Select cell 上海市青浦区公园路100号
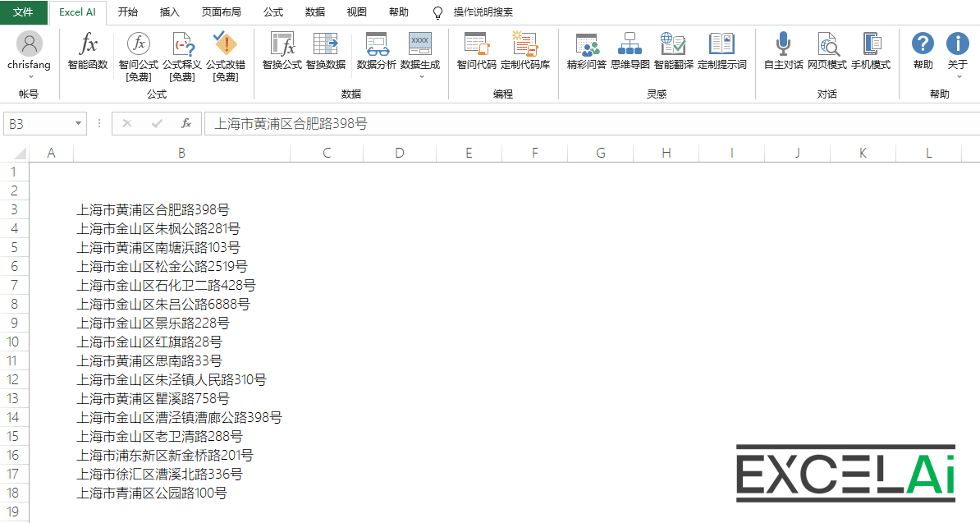Image resolution: width=980 pixels, height=523 pixels. point(182,493)
